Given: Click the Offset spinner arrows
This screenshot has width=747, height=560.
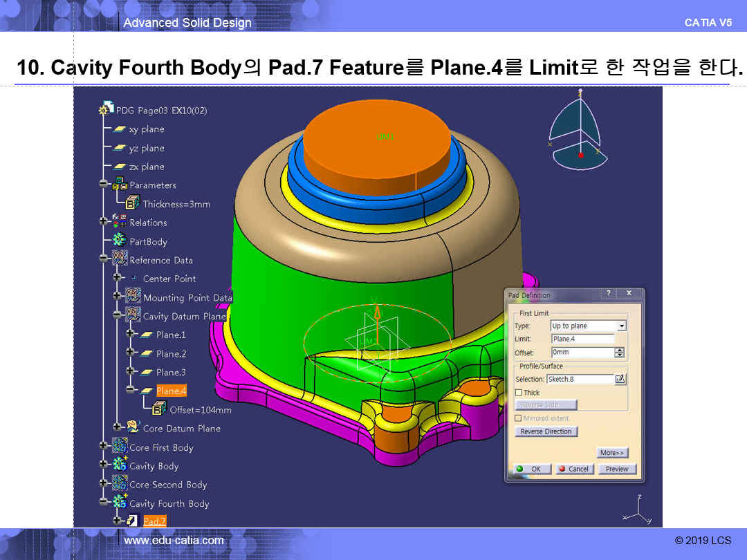Looking at the screenshot, I should [x=620, y=353].
